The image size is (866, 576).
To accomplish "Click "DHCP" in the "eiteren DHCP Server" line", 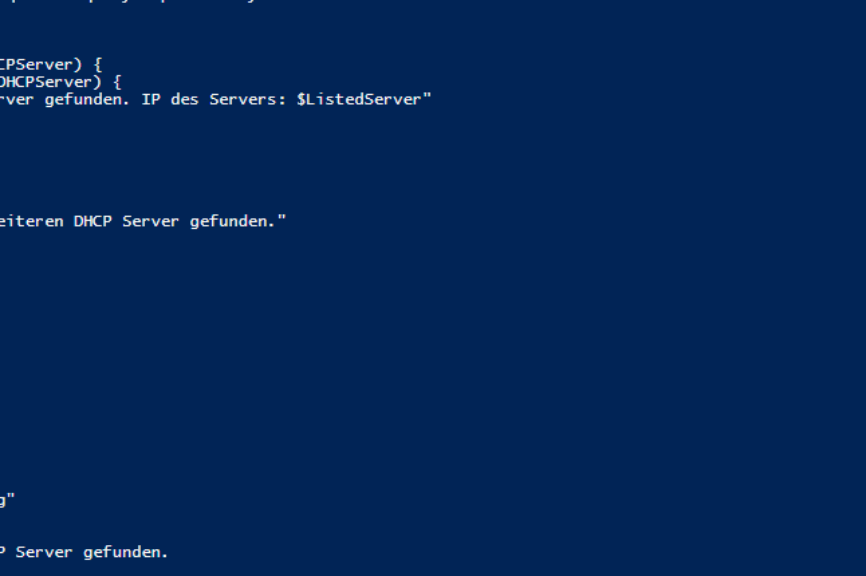I will pyautogui.click(x=93, y=221).
